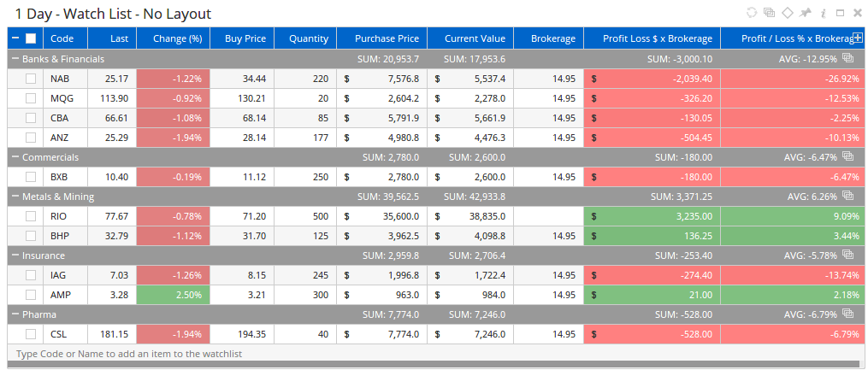
Task: Click the add-item code input field
Action: click(x=434, y=353)
